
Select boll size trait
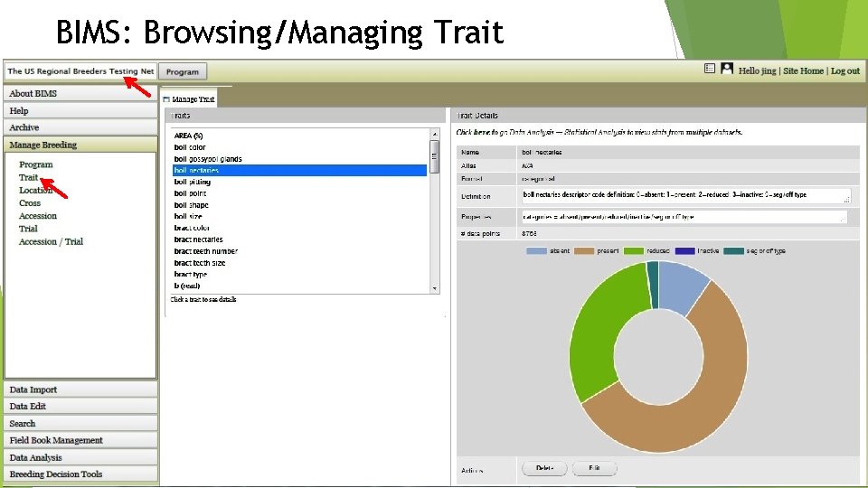click(x=299, y=216)
